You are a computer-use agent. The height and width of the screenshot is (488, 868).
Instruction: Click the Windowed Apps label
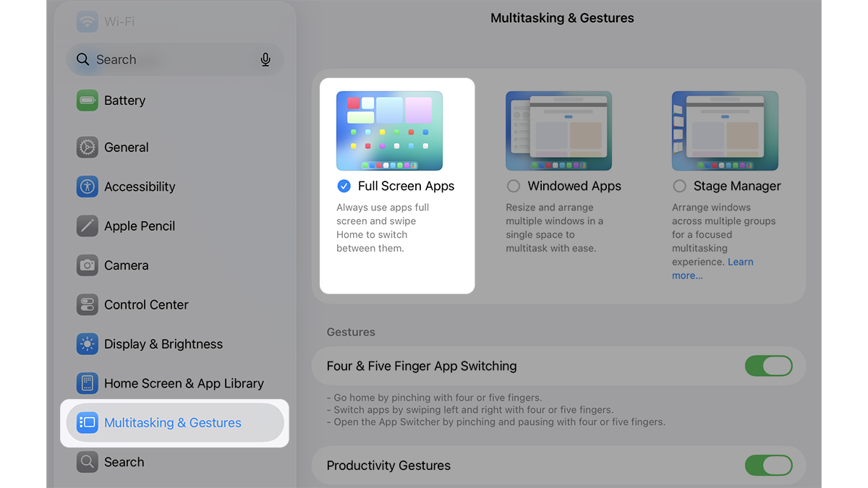point(574,186)
